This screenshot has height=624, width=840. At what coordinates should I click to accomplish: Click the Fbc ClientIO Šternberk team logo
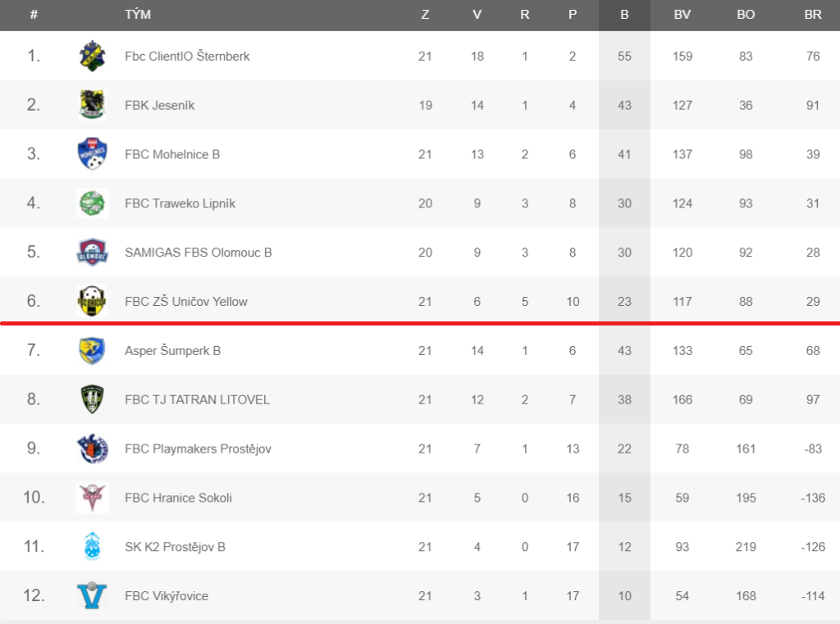(92, 57)
